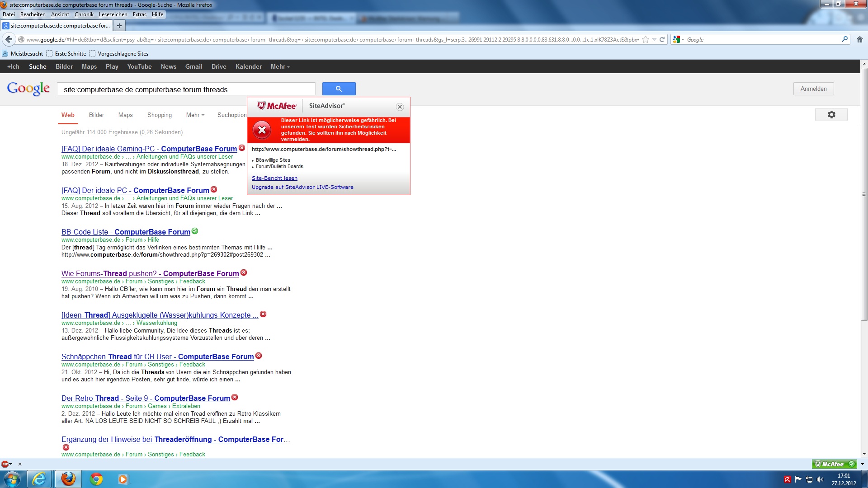Expand the Mehr dropdown in the black Google bar
The height and width of the screenshot is (488, 868).
click(280, 67)
